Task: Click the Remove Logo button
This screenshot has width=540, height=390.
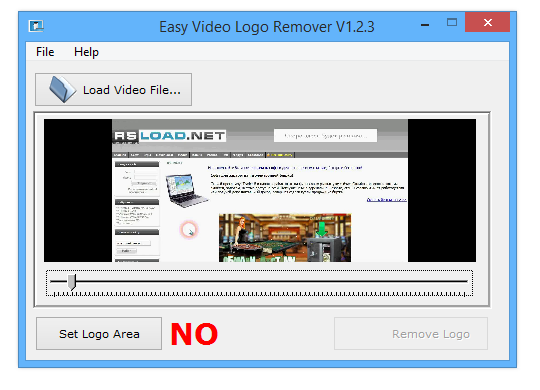Action: [x=411, y=333]
